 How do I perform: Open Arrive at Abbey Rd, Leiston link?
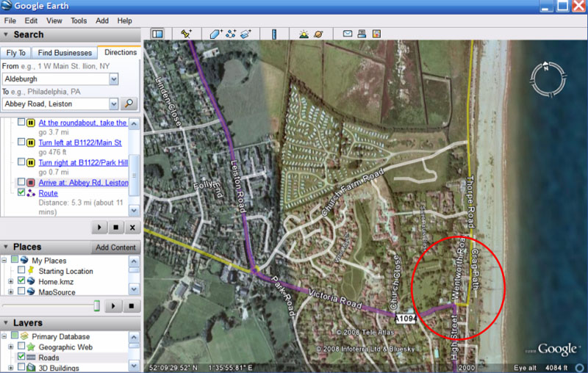click(x=83, y=182)
